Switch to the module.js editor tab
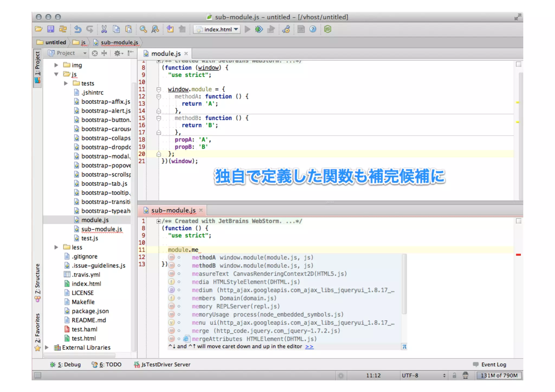The width and height of the screenshot is (555, 392). [166, 54]
